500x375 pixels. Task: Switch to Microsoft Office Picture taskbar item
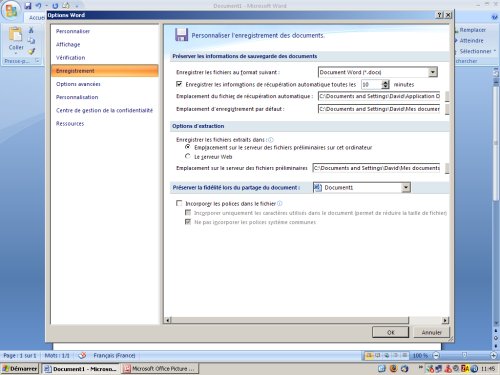pos(160,369)
